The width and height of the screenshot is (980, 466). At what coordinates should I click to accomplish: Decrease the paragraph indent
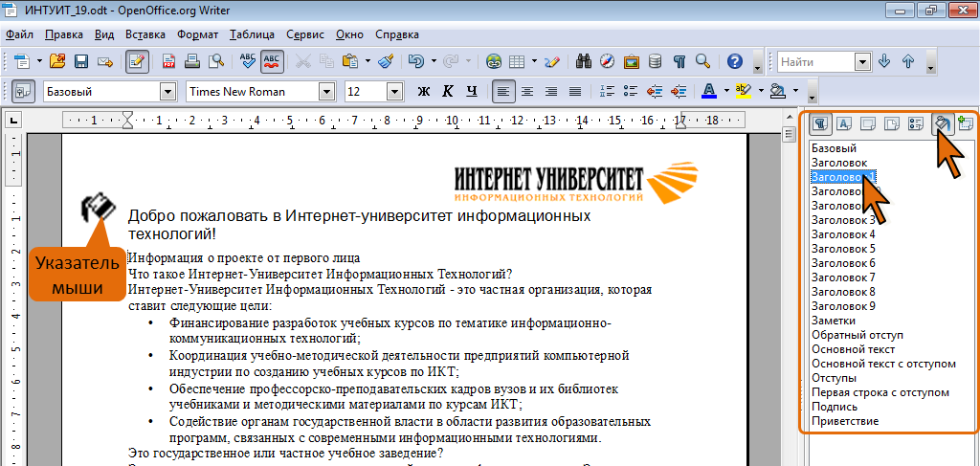coord(655,92)
